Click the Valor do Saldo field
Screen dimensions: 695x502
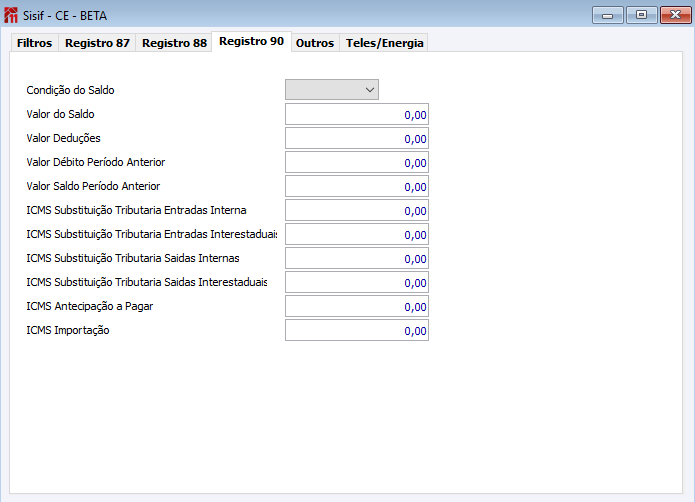click(x=357, y=114)
